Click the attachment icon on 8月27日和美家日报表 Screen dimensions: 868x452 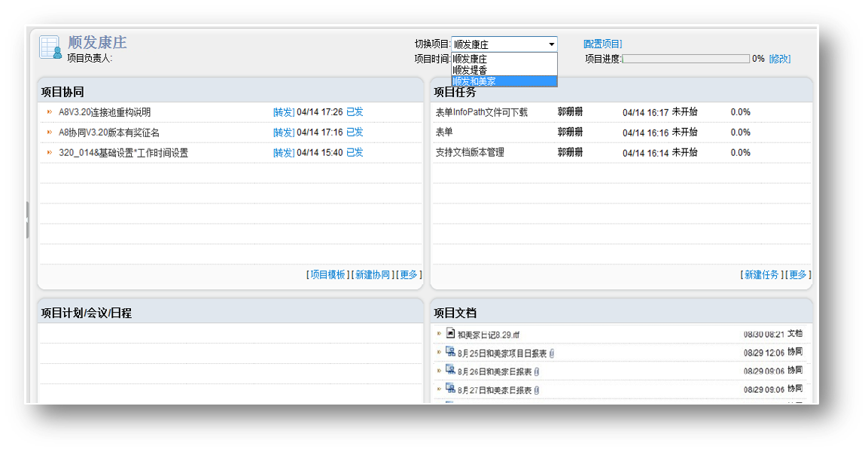tap(537, 391)
